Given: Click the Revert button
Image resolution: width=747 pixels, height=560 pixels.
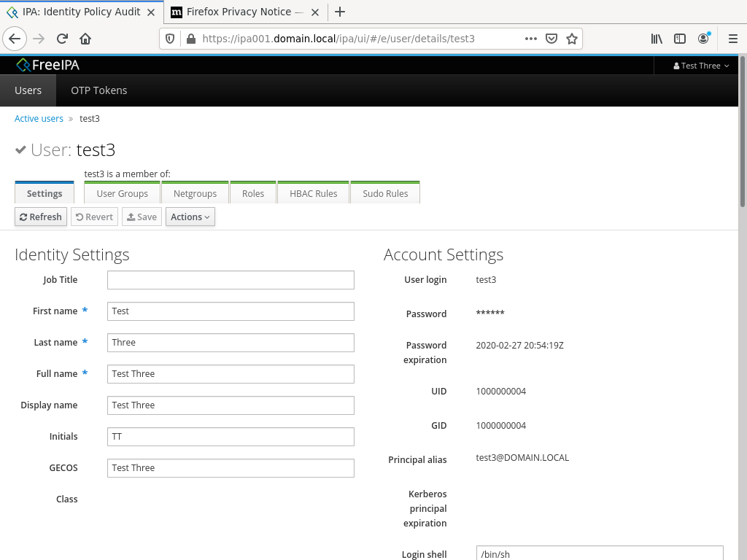Looking at the screenshot, I should coord(94,217).
